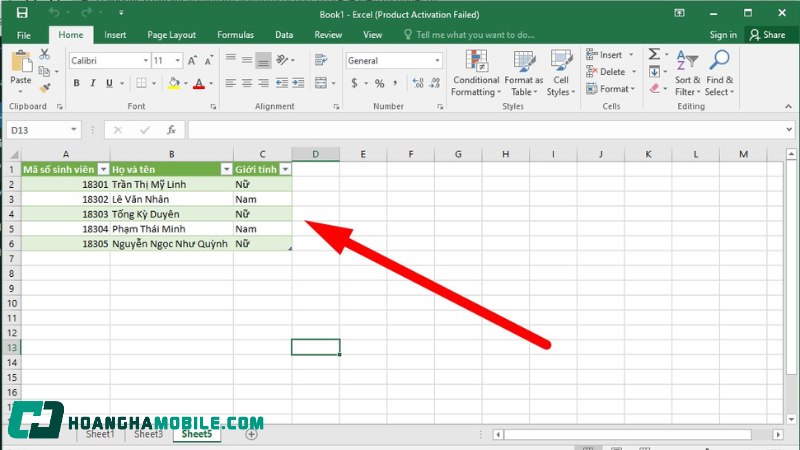Click the AutoSum sigma icon
Image resolution: width=800 pixels, height=450 pixels.
point(654,54)
